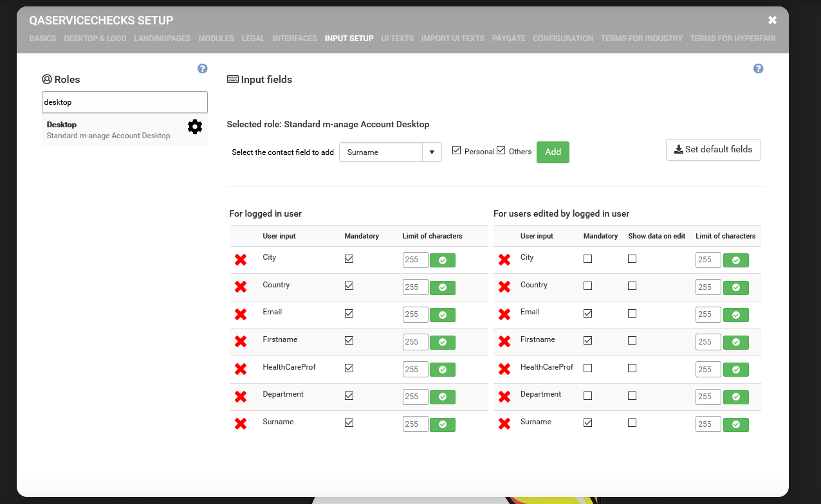Edit Department character limit for edited users
Viewport: 821px width, 504px height.
pos(708,397)
